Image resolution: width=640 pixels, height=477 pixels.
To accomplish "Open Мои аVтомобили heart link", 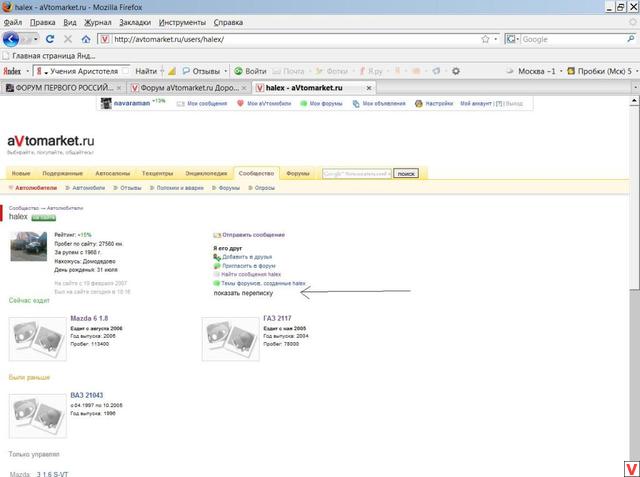I will click(x=264, y=104).
